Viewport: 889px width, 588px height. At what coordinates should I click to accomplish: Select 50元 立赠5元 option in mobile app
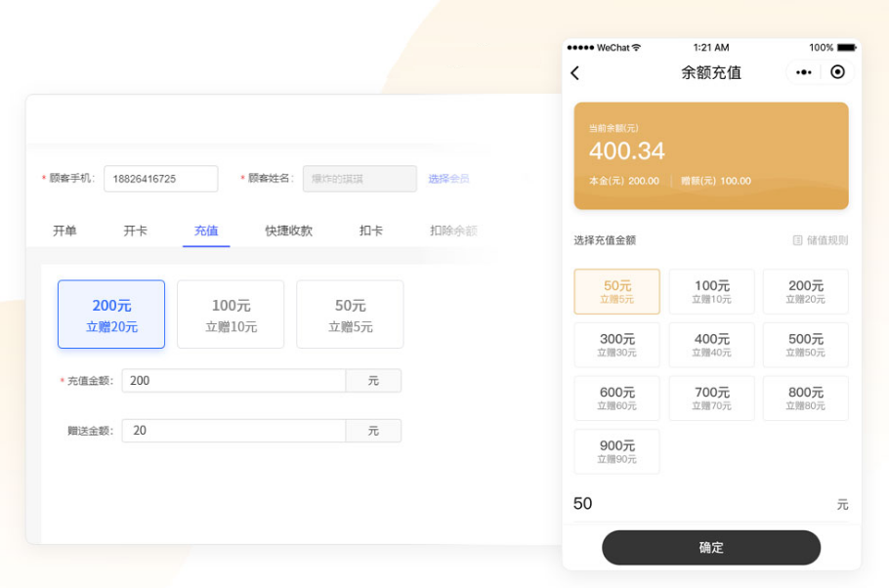tap(616, 291)
